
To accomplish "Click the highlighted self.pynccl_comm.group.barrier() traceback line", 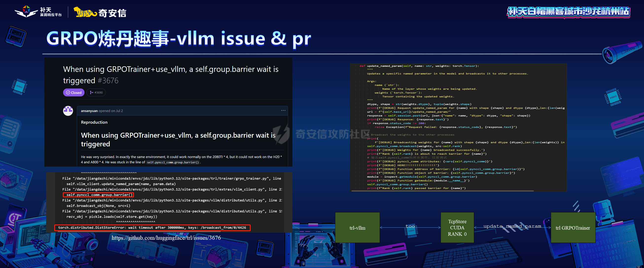I will pyautogui.click(x=98, y=195).
